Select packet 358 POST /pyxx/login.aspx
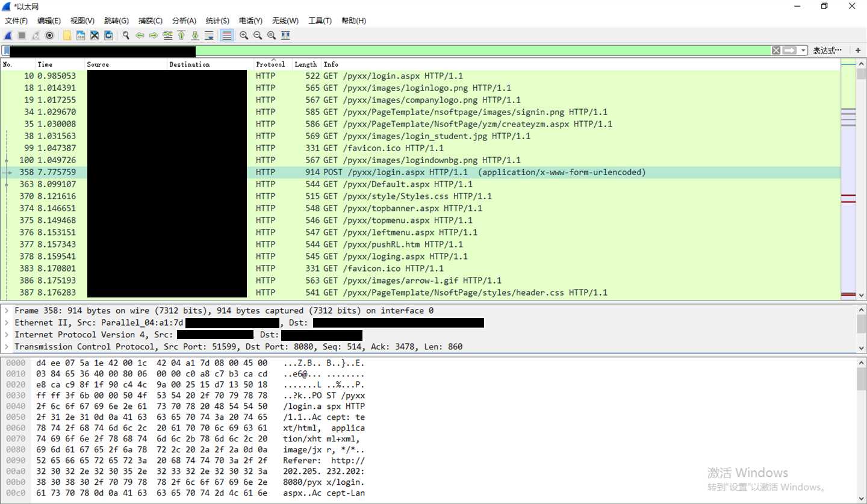867x504 pixels. (420, 172)
